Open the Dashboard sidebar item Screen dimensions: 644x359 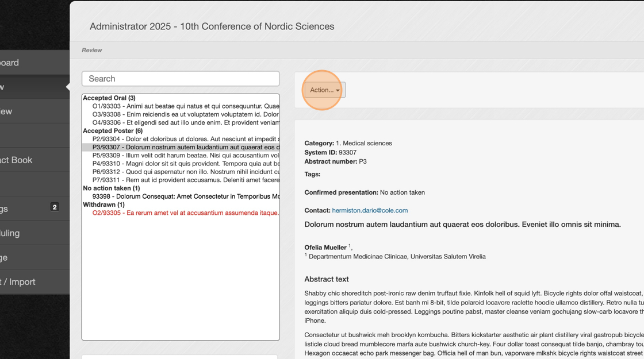tap(17, 63)
